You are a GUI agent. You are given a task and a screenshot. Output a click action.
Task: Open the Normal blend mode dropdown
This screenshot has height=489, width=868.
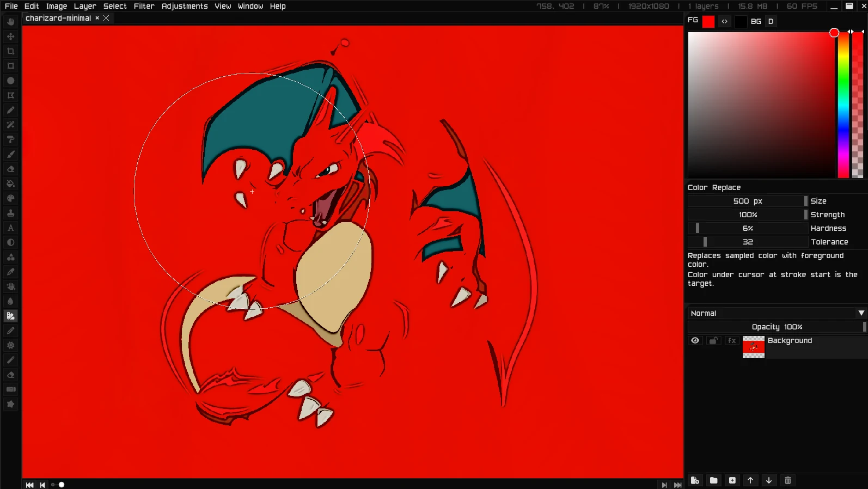777,313
